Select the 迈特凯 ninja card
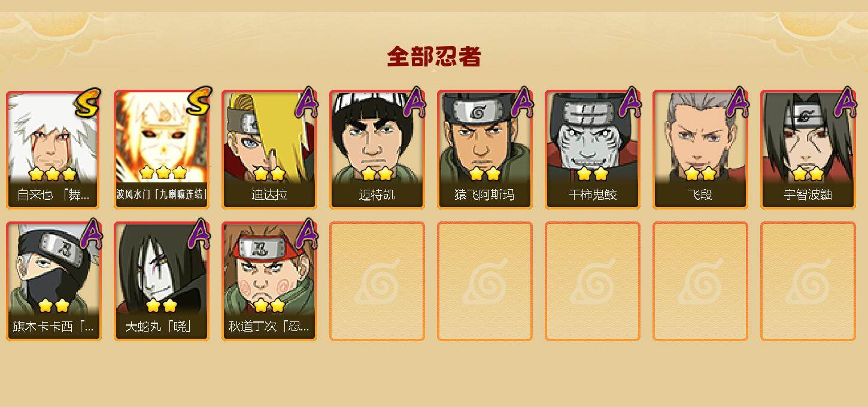The height and width of the screenshot is (407, 868). [x=377, y=150]
